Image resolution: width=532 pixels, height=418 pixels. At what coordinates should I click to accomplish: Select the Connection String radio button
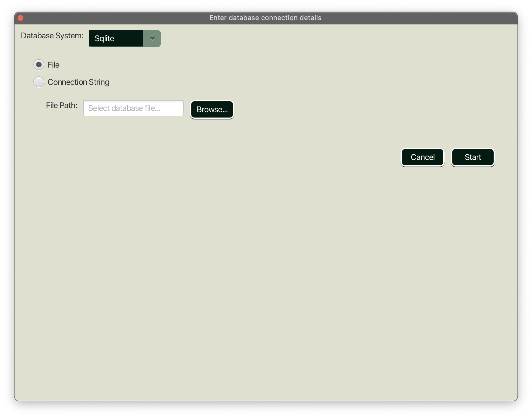pyautogui.click(x=38, y=82)
